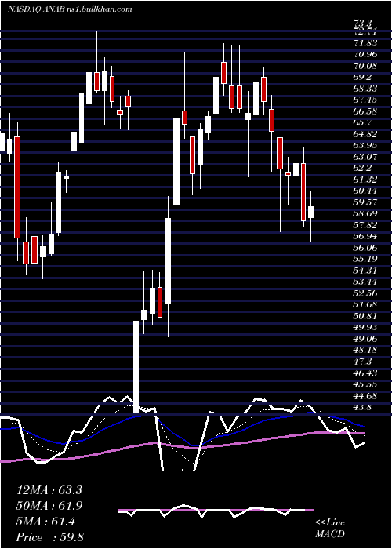Image resolution: width=392 pixels, height=549 pixels.
Task: Click the 45.55 price axis label
Action: pos(365,384)
